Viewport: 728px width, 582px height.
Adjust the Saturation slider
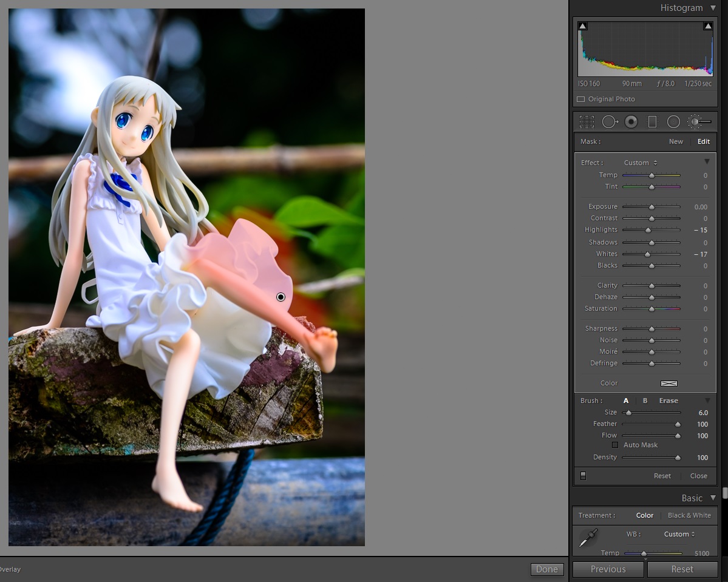651,309
